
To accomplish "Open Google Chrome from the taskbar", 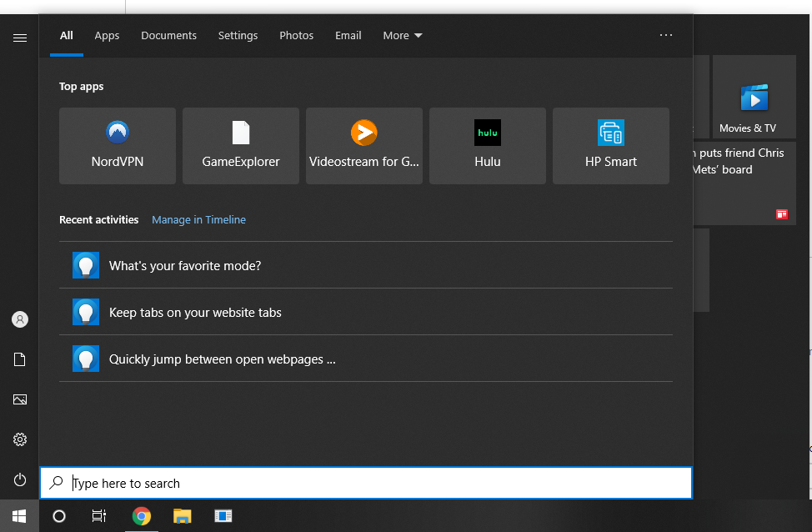I will [x=142, y=516].
